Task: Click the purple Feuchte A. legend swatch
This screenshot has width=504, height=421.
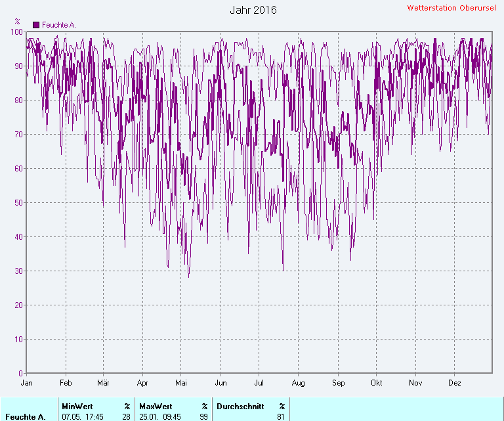Action: (36, 25)
